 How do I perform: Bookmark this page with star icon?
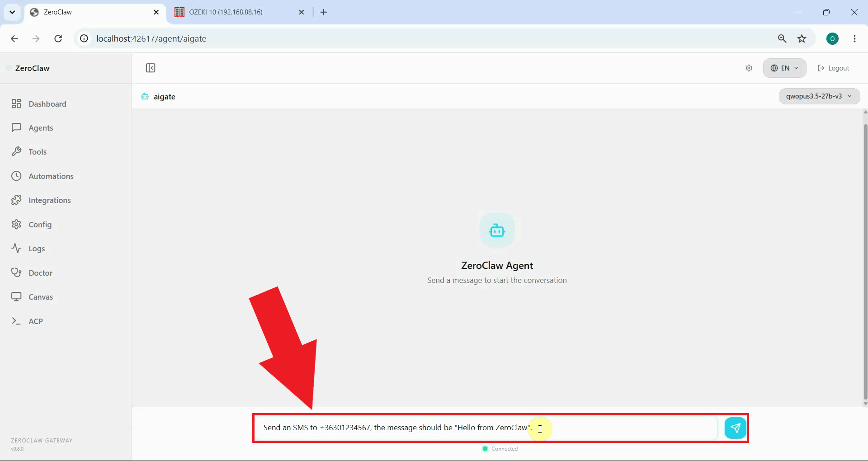(x=802, y=38)
